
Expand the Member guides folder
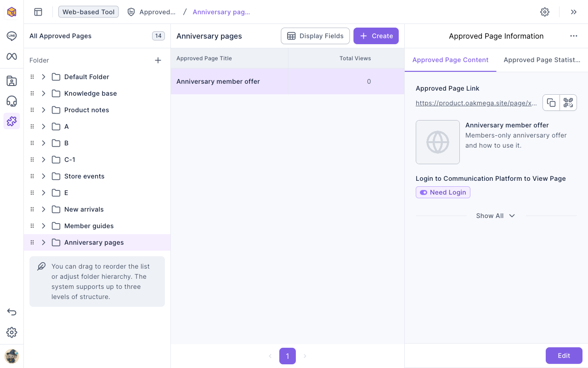(44, 226)
